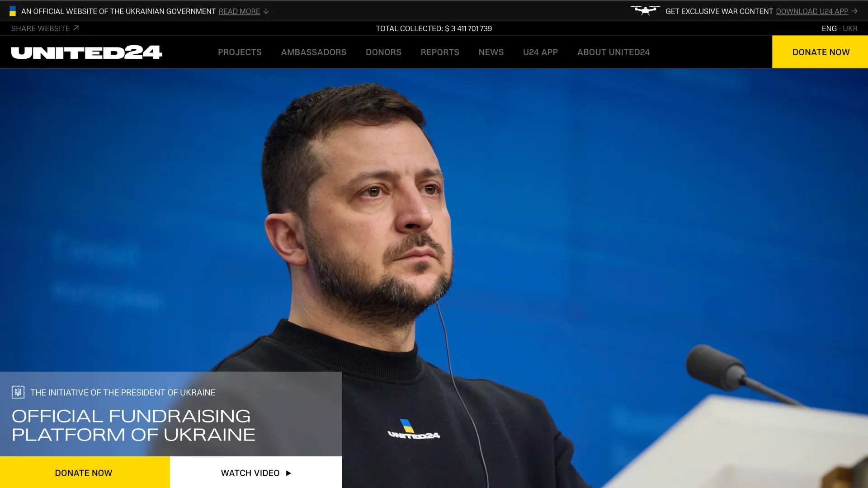Open the U24 App page

click(x=540, y=52)
